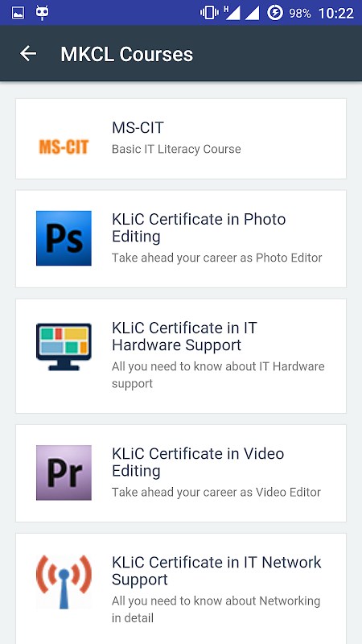The height and width of the screenshot is (644, 362).
Task: Select 'Take ahead your career as Photo Editor'
Action: coord(217,258)
